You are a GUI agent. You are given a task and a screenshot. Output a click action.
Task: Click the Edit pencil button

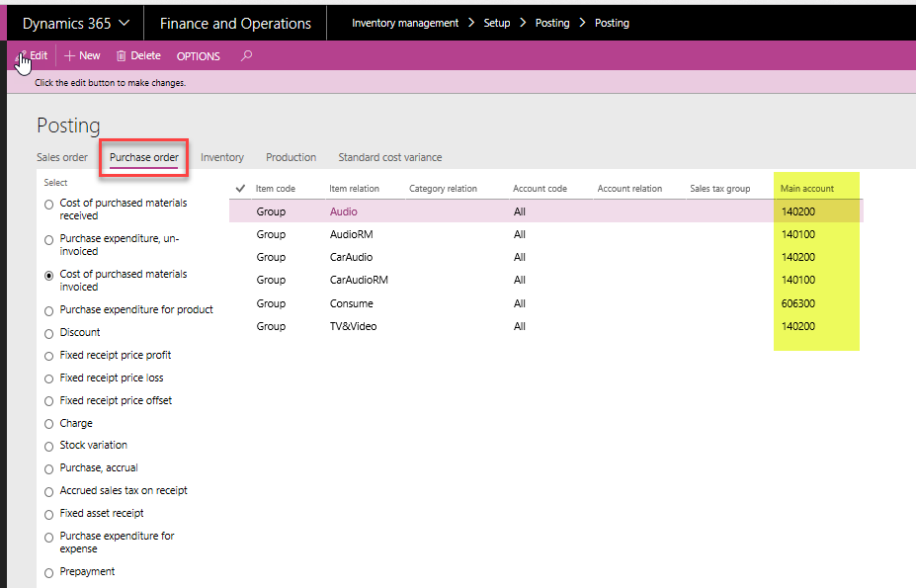click(x=33, y=56)
